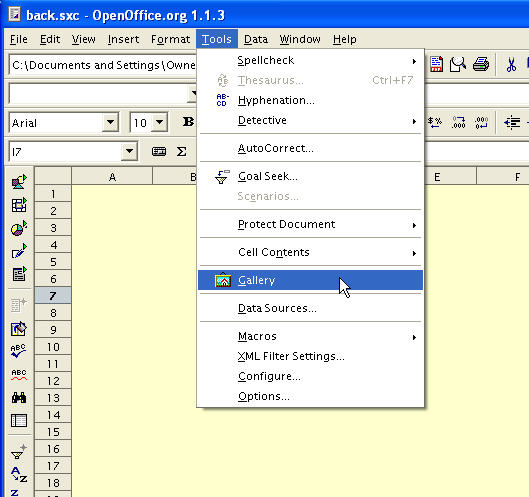The height and width of the screenshot is (497, 529).
Task: Click Export Directly as PDF icon
Action: (437, 64)
